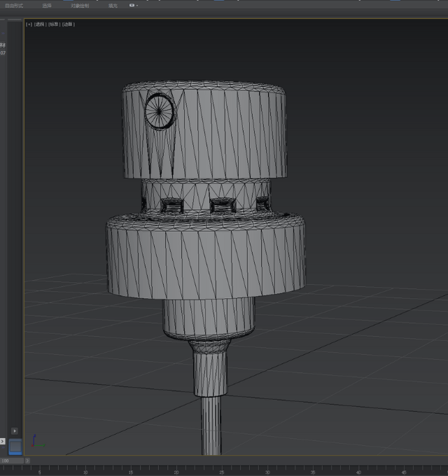Jump to frame 20 on the timeline

pos(176,472)
